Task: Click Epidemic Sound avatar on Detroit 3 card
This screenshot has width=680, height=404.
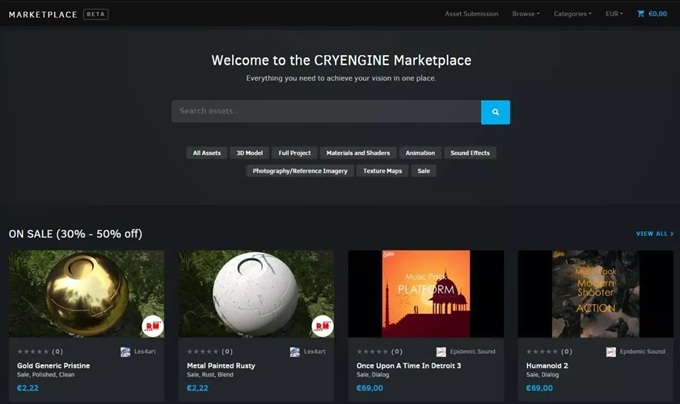Action: click(441, 352)
